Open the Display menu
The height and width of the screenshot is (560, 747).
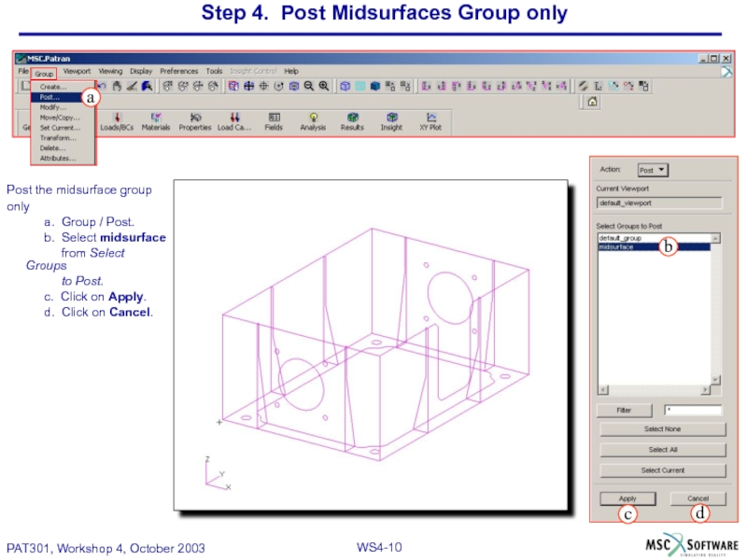(141, 72)
